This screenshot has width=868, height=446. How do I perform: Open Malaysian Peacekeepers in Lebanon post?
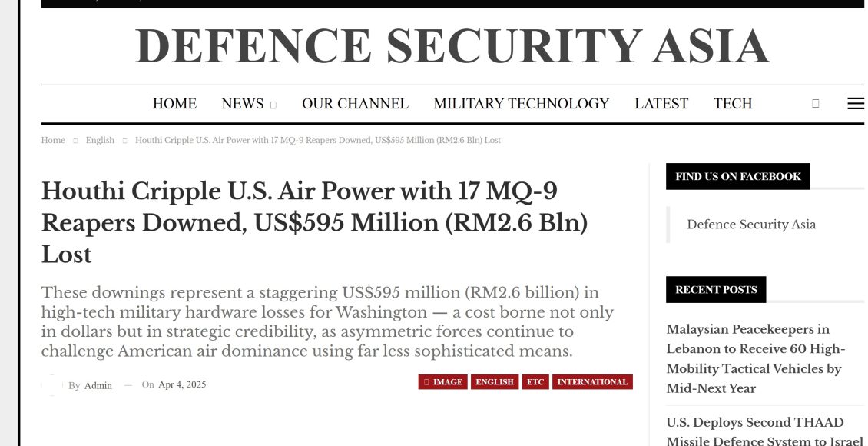tap(756, 358)
